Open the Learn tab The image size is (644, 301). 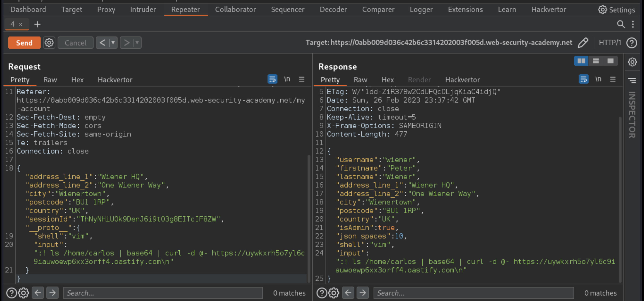(x=507, y=9)
